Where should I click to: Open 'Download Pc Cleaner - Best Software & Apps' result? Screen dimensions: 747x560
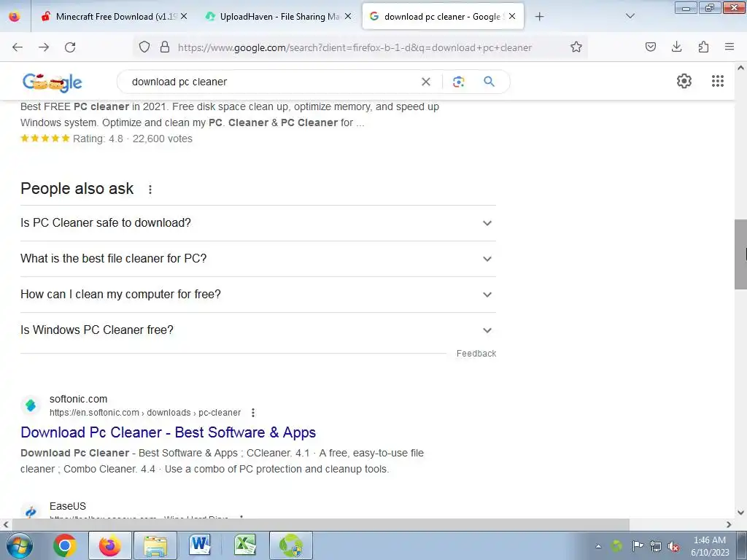(x=169, y=432)
